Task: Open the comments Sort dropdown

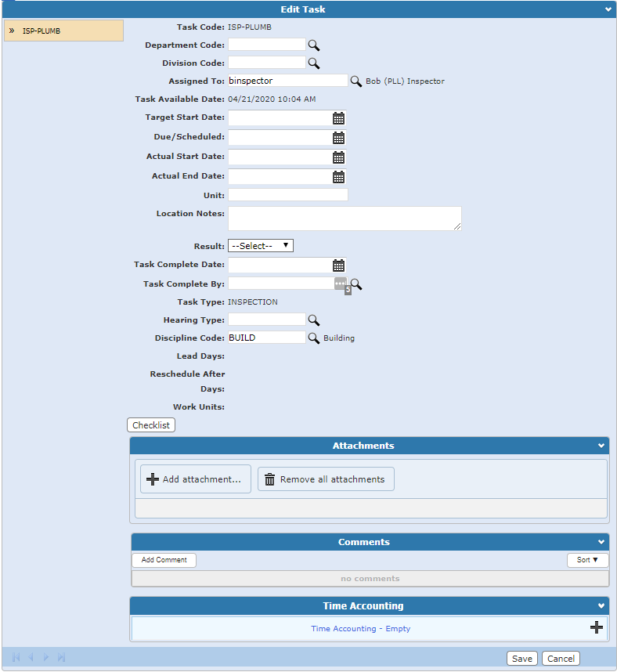Action: 587,560
